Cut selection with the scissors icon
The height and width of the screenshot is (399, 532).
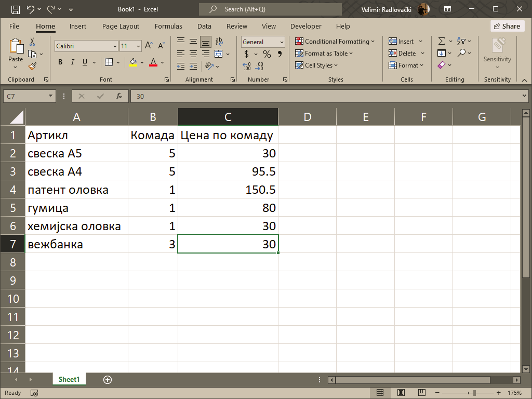pos(32,42)
